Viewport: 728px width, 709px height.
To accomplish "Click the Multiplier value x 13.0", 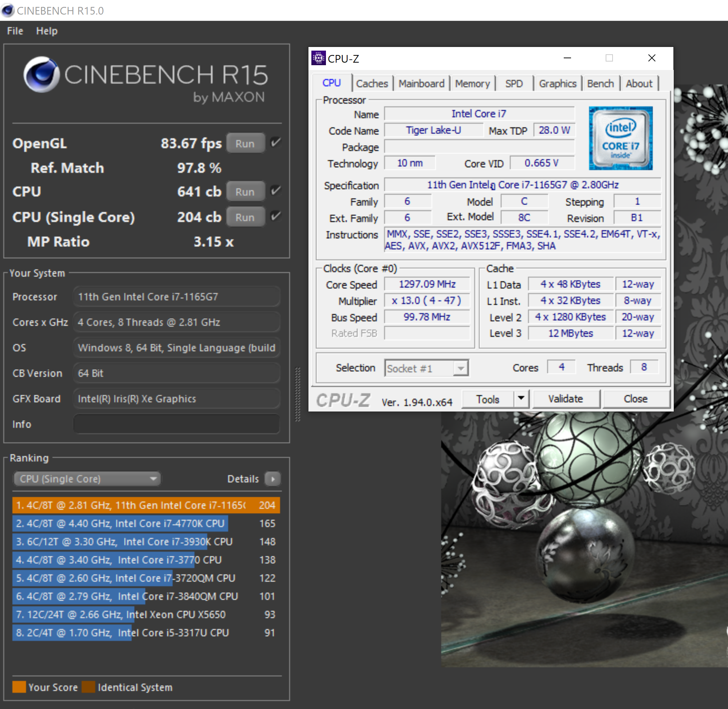I will [x=427, y=300].
